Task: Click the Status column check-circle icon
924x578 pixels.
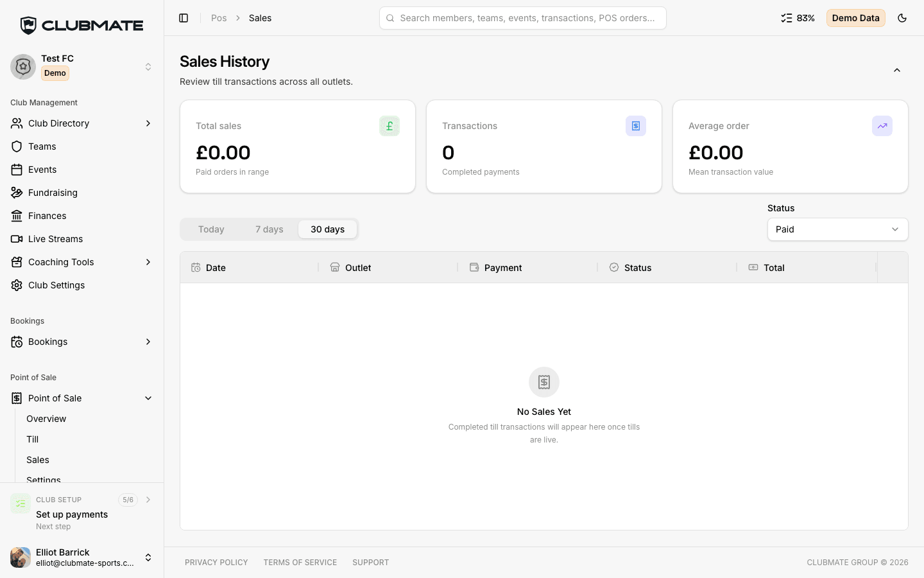Action: click(x=614, y=267)
